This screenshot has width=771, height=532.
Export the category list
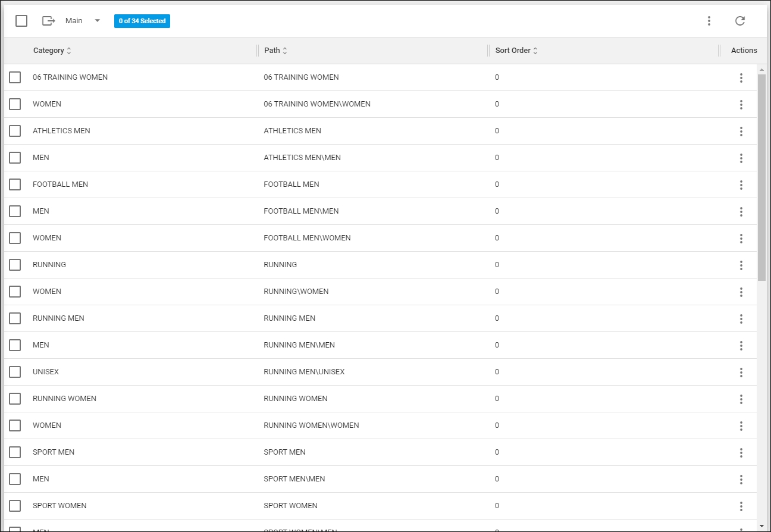click(x=47, y=20)
